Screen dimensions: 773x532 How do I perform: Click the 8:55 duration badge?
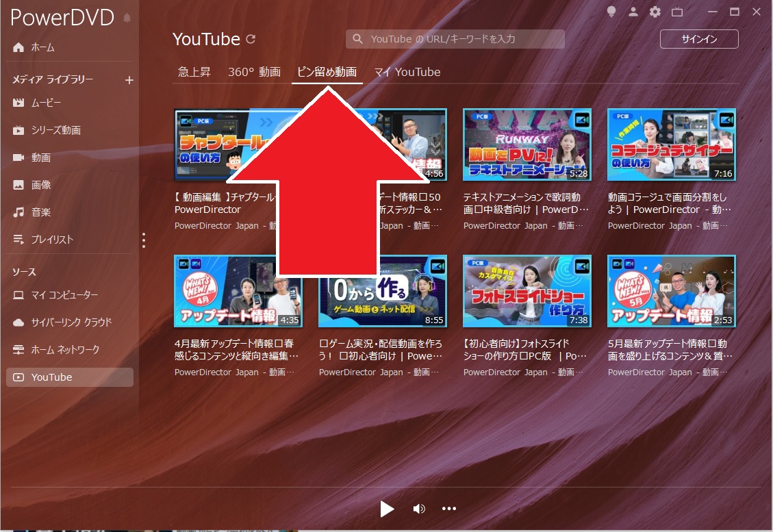[x=434, y=320]
